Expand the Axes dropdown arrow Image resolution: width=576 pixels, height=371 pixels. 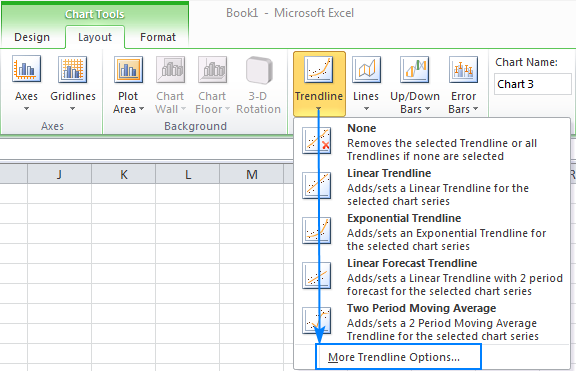[x=26, y=109]
